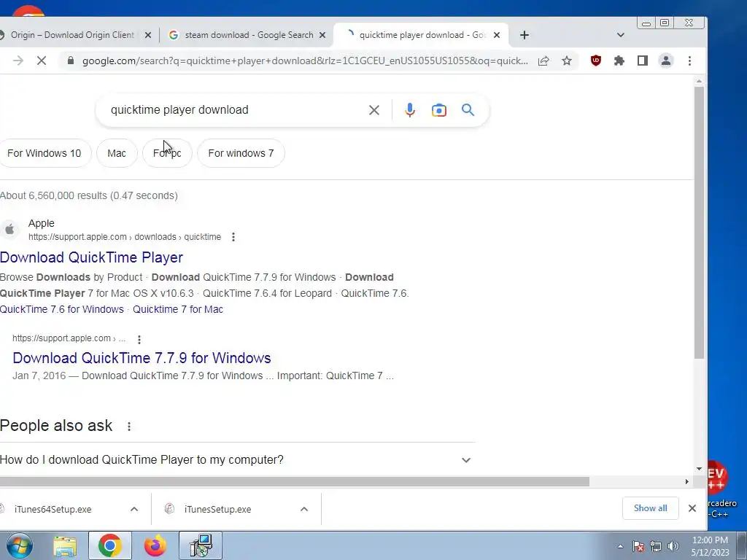Open a new tab with plus button
This screenshot has width=747, height=560.
coord(524,35)
